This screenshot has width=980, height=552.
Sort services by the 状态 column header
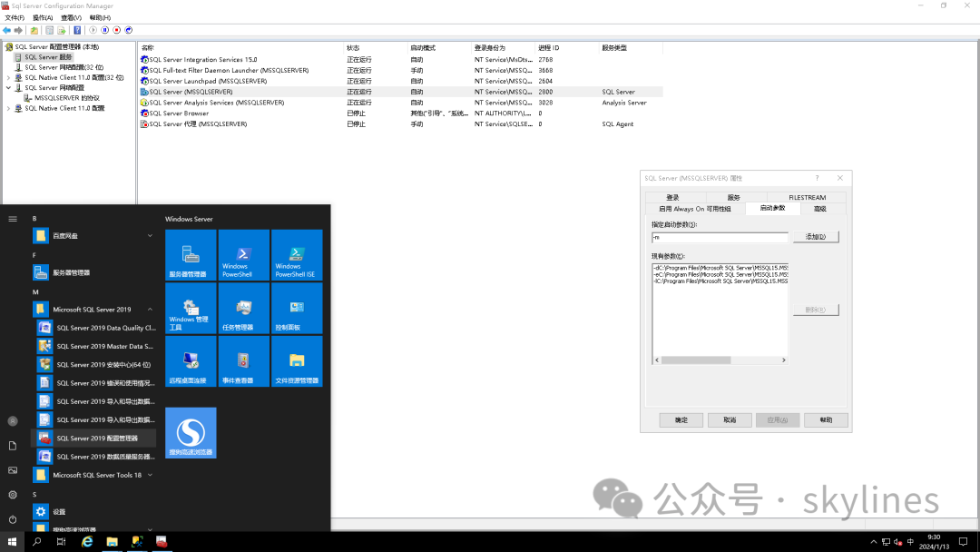[375, 47]
